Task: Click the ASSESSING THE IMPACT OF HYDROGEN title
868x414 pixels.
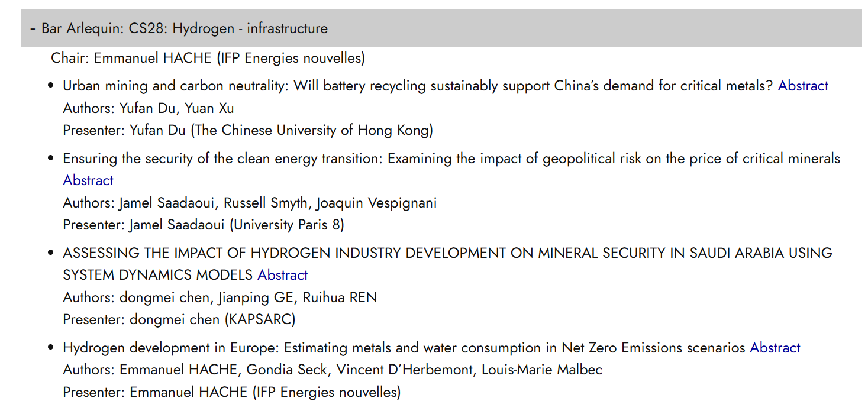Action: 448,264
